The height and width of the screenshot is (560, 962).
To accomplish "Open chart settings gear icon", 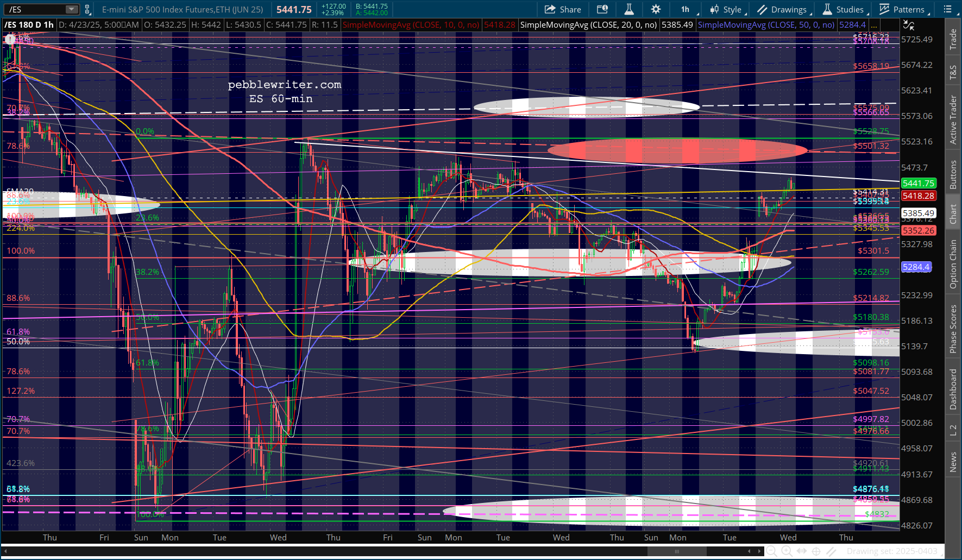I will 656,9.
